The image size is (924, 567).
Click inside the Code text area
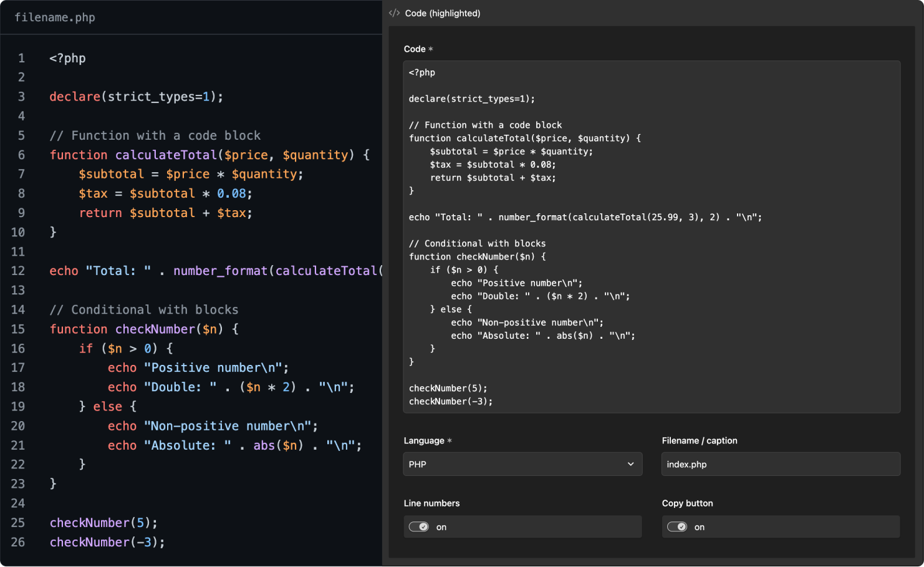[x=652, y=237]
